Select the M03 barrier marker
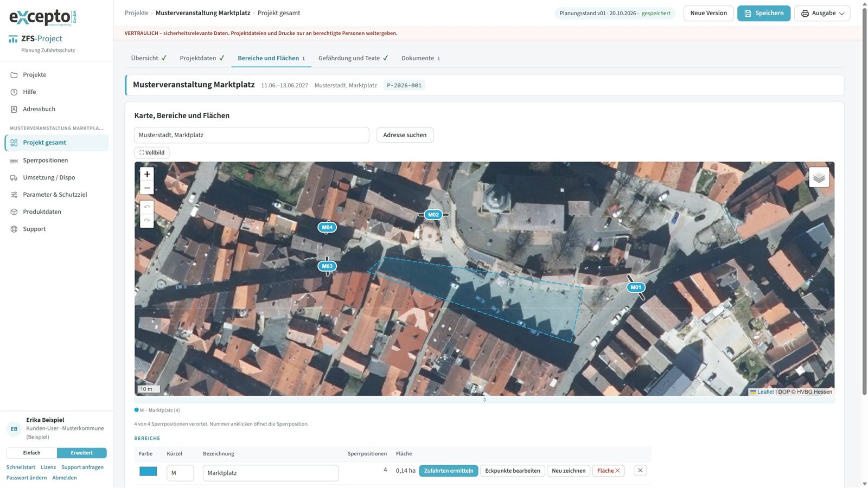Screen dimensions: 868x488 tap(327, 266)
